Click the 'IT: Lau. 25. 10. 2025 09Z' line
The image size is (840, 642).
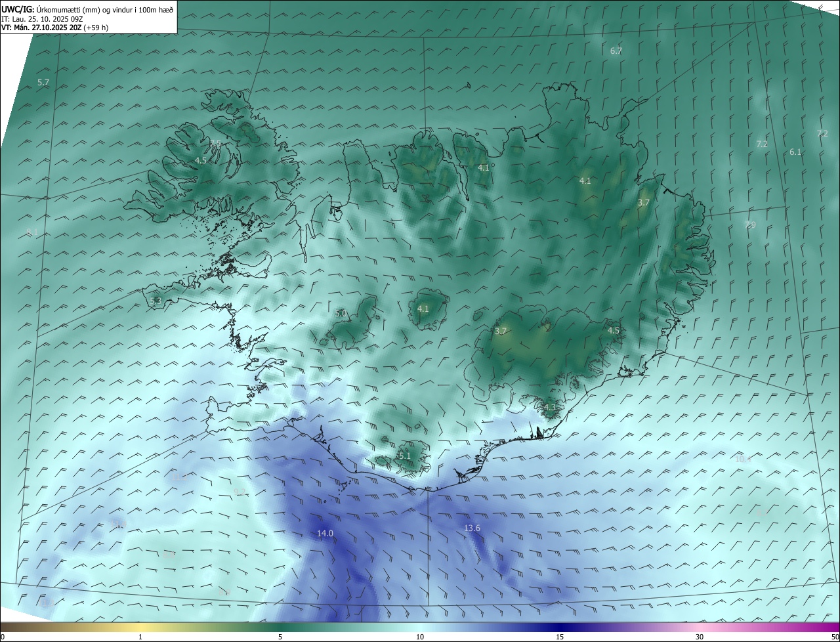[42, 18]
